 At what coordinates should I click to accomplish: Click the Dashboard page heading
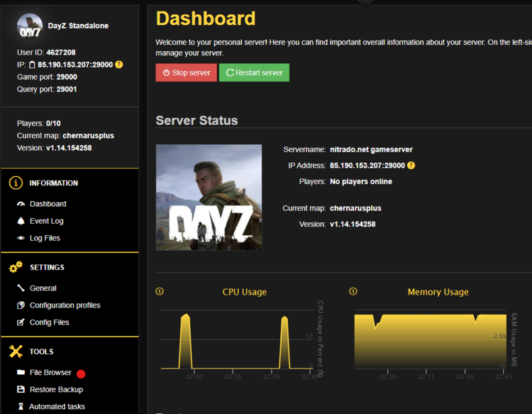(206, 18)
